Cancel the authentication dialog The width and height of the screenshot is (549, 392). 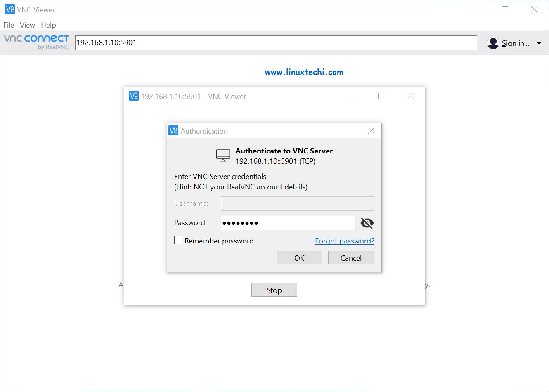(x=350, y=257)
